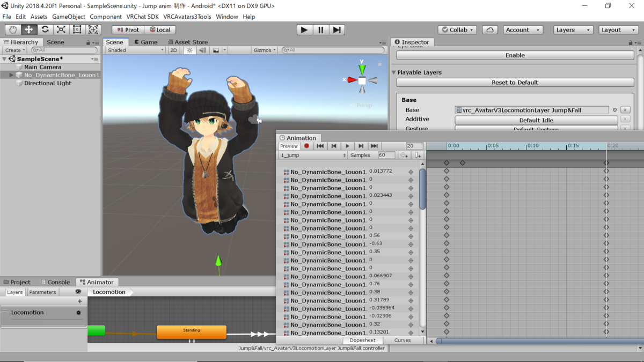Go to next keyframe
This screenshot has height=362, width=644.
click(361, 146)
